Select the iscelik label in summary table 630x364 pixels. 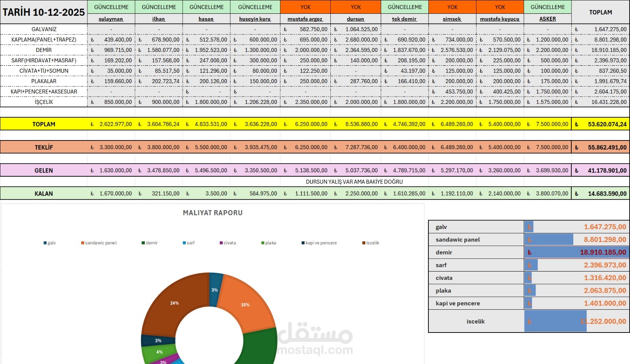pos(476,322)
